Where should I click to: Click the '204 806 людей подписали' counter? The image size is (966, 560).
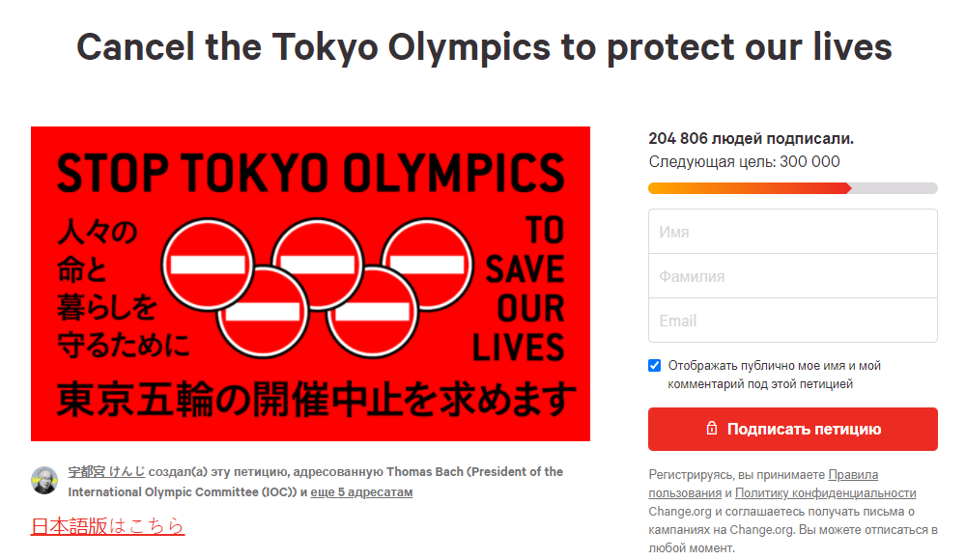[751, 139]
